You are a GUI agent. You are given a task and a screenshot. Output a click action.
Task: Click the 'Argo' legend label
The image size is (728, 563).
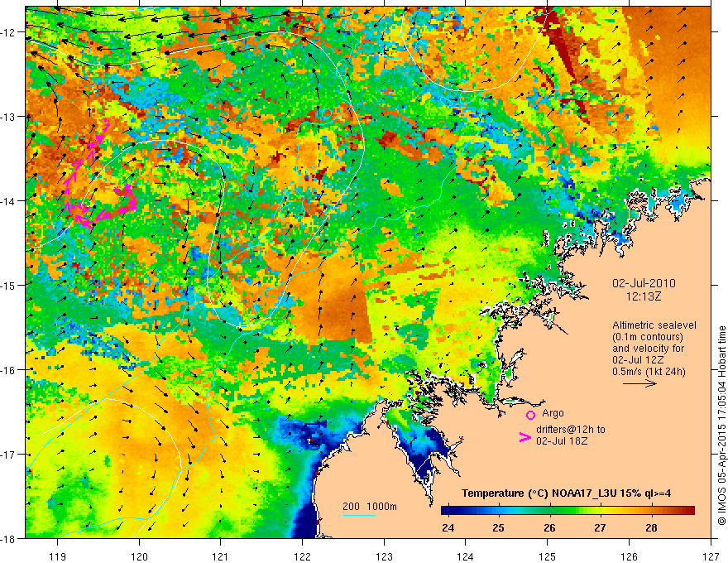coord(553,413)
